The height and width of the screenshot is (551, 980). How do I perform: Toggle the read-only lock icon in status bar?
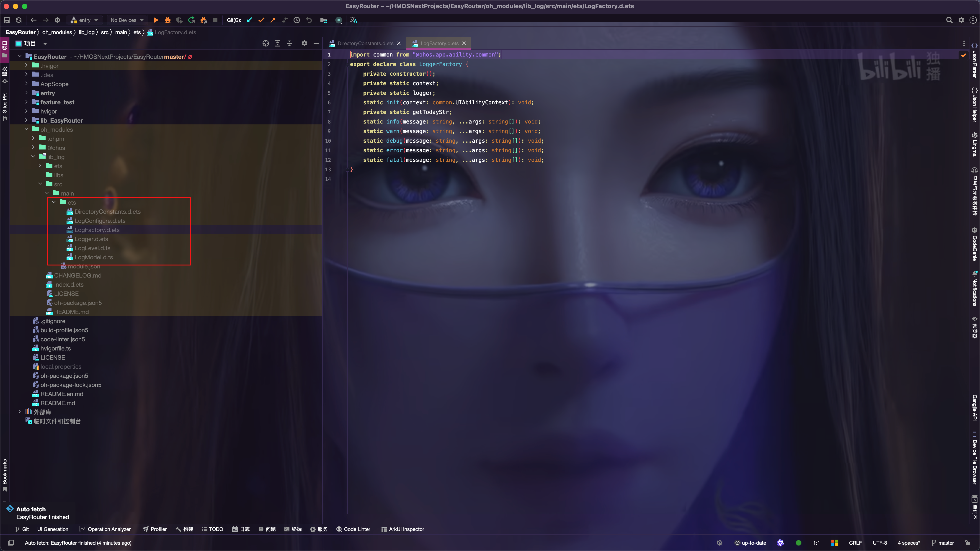click(x=967, y=543)
